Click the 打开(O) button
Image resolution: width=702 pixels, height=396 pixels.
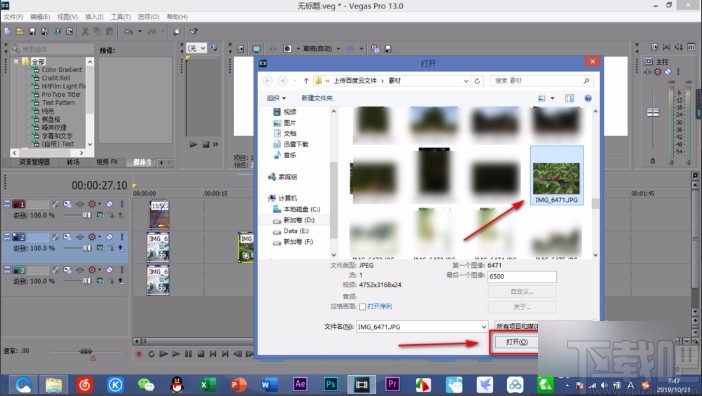coord(517,342)
